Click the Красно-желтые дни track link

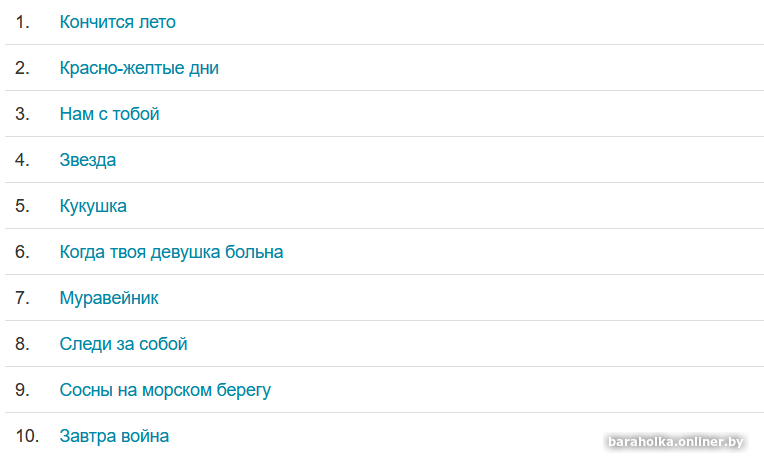(139, 68)
